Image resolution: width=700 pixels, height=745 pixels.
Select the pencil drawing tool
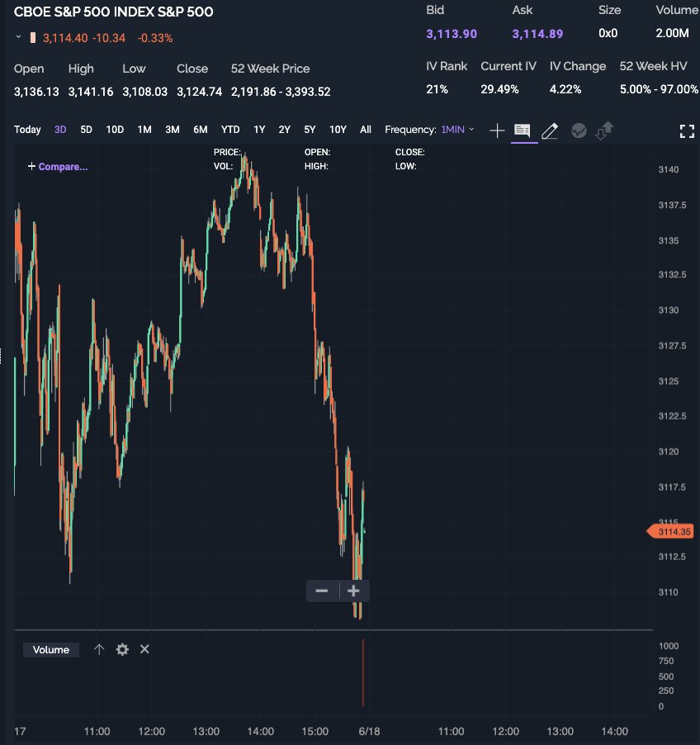[550, 130]
